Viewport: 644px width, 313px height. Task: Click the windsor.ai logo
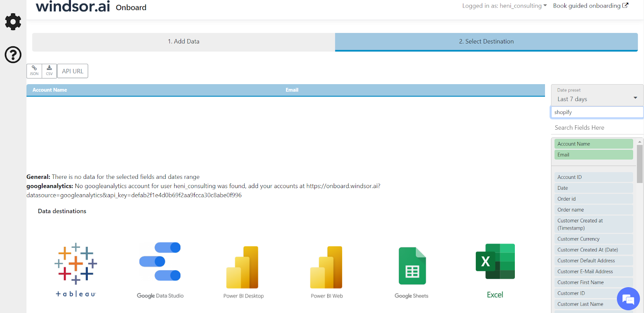click(x=73, y=6)
